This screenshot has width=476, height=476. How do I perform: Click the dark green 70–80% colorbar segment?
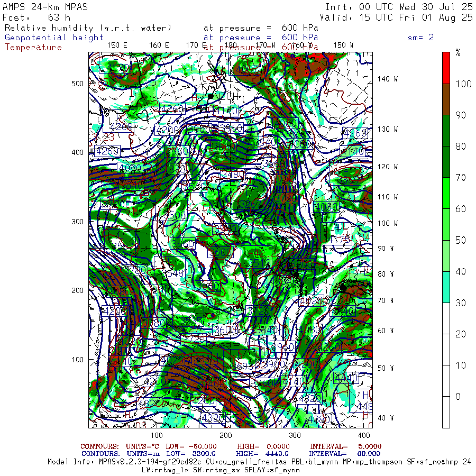446,162
